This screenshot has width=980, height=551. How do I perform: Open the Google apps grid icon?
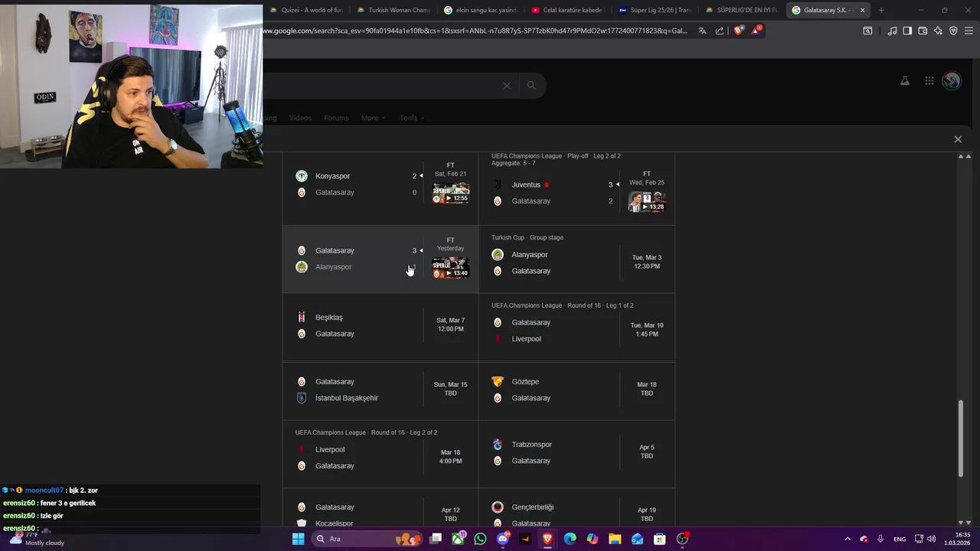point(929,80)
